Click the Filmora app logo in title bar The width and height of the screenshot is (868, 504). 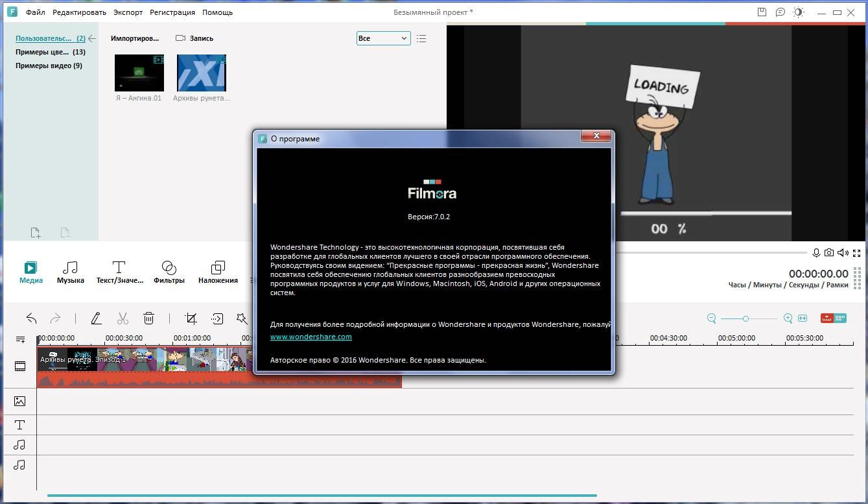point(12,12)
